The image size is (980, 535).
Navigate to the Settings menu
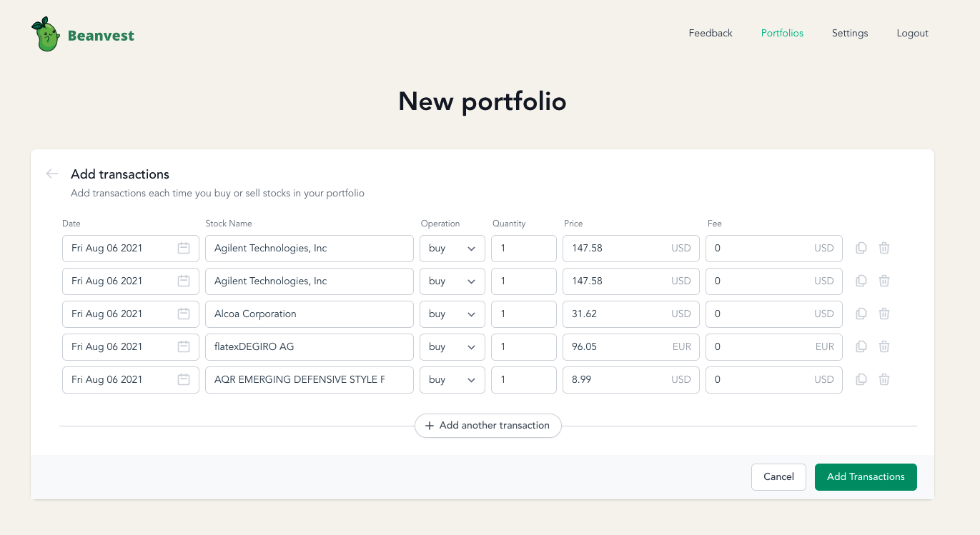(x=849, y=33)
